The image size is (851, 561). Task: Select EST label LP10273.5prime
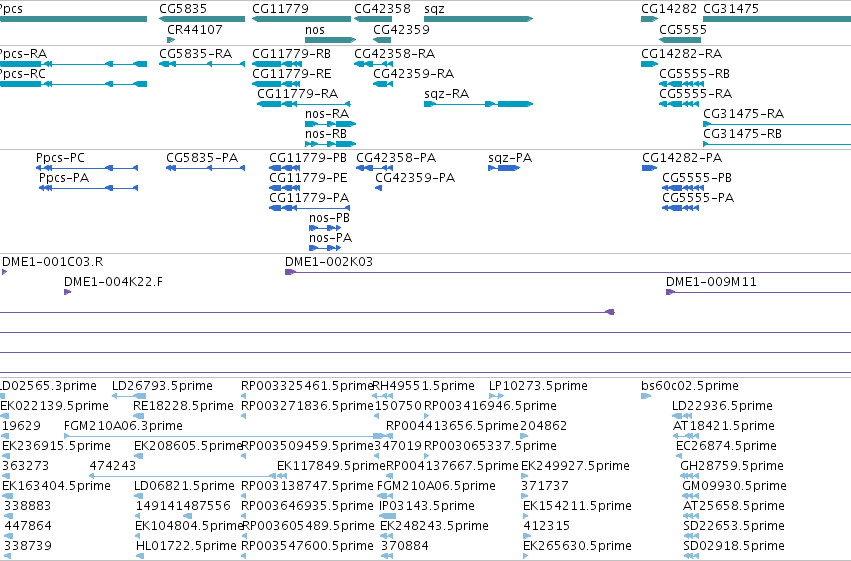[538, 386]
